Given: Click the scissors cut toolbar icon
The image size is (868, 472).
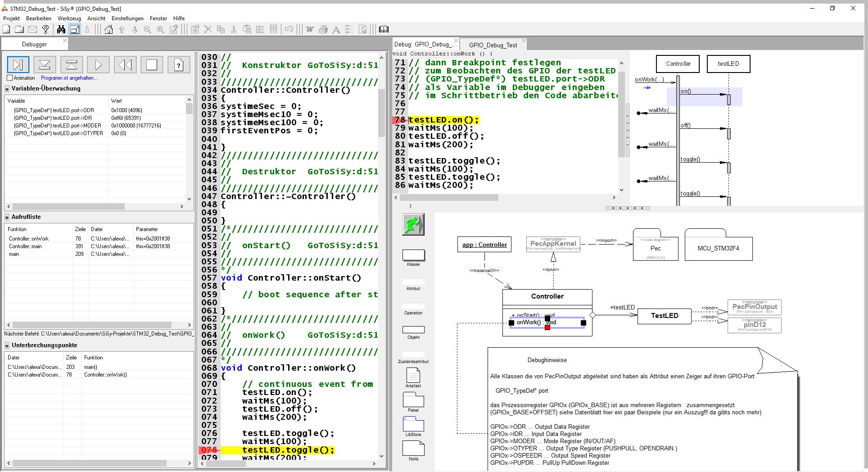Looking at the screenshot, I should coord(234,29).
